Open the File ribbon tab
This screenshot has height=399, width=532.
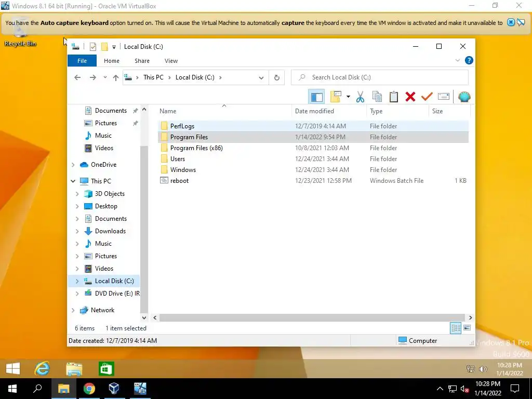[82, 61]
